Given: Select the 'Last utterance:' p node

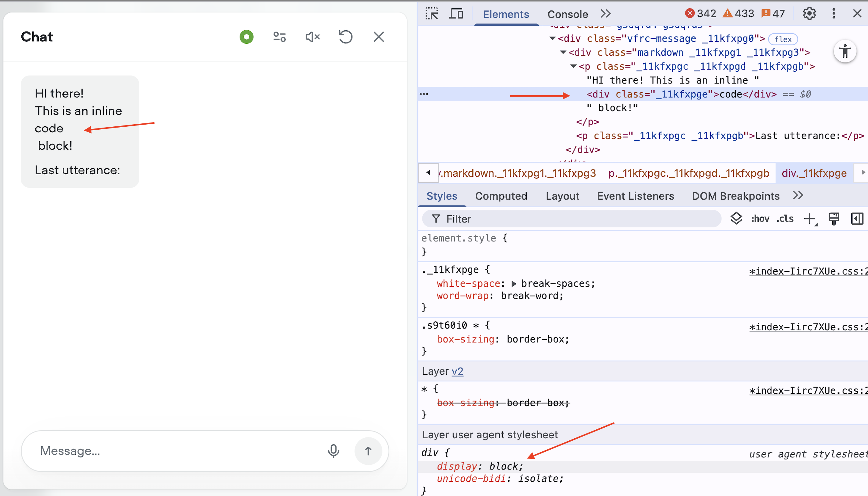Looking at the screenshot, I should [720, 136].
